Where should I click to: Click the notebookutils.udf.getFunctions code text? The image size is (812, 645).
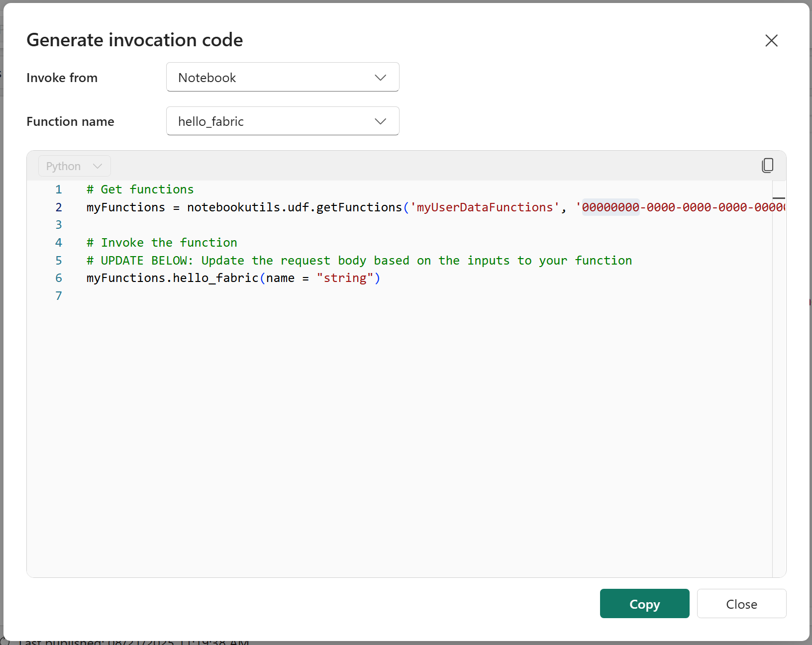tap(295, 207)
